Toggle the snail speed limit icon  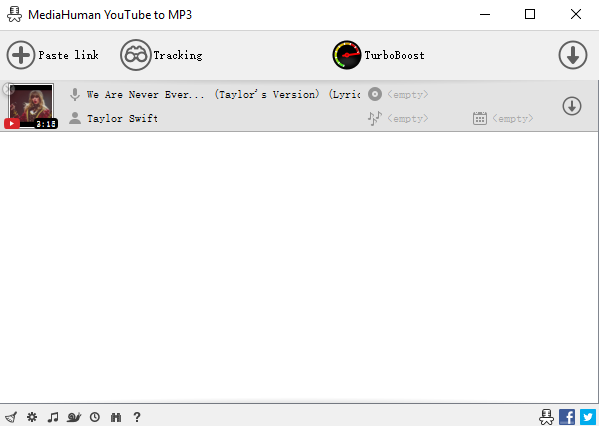point(74,417)
